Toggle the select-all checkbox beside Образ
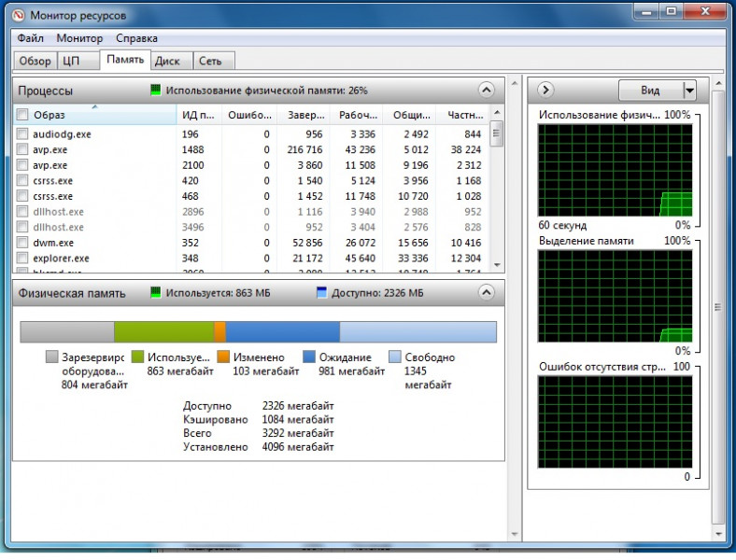The image size is (736, 560). (x=22, y=115)
